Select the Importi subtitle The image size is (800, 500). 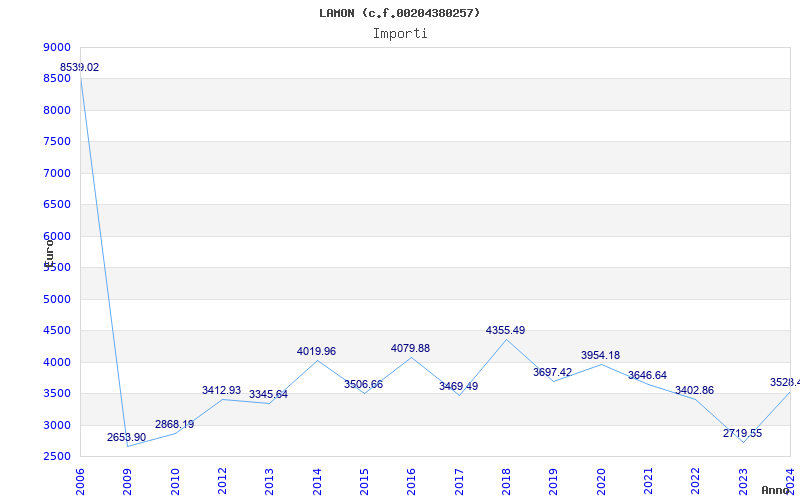point(400,33)
